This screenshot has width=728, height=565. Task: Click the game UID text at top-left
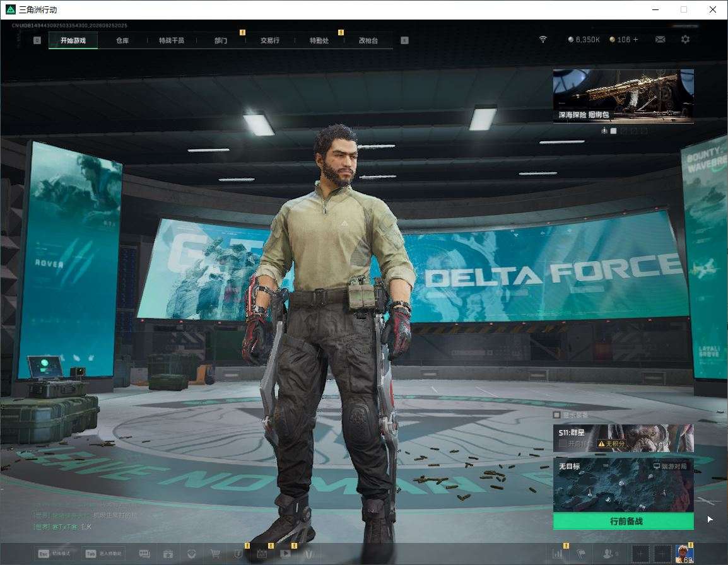(x=69, y=25)
